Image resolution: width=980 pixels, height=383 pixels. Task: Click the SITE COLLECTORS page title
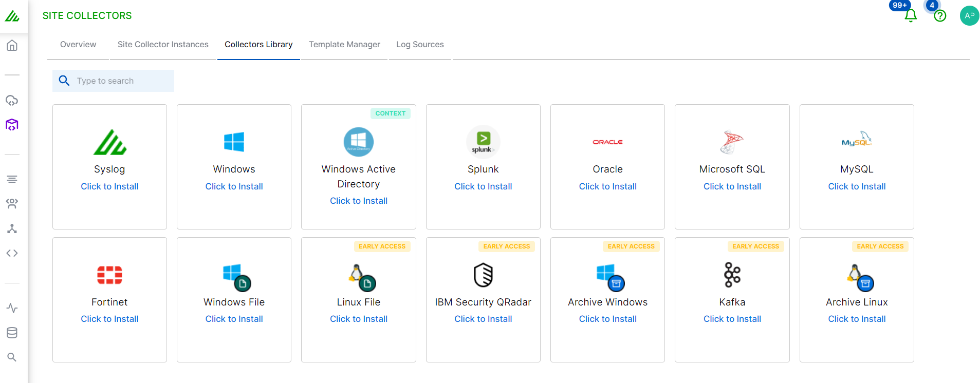(87, 15)
